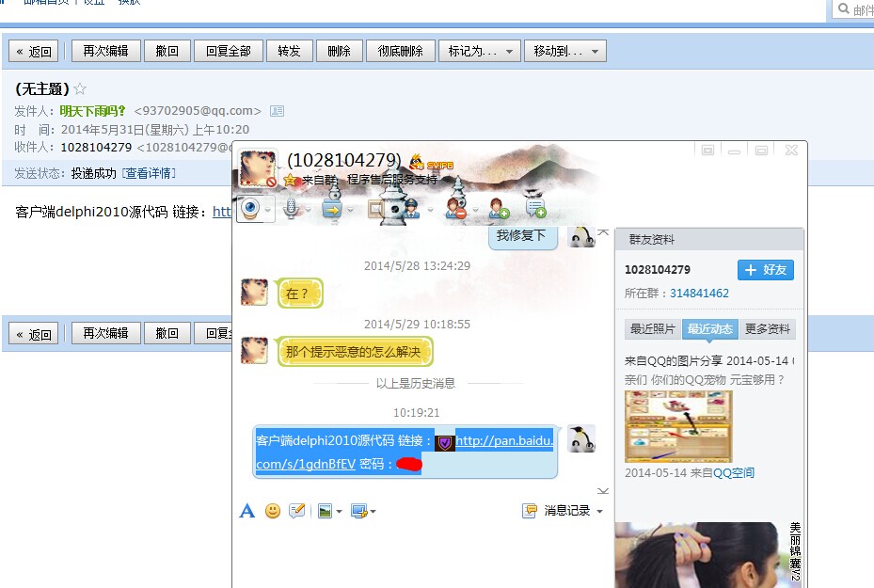Click the sender name 明天下雨吗?
This screenshot has height=588, width=874.
[x=92, y=111]
